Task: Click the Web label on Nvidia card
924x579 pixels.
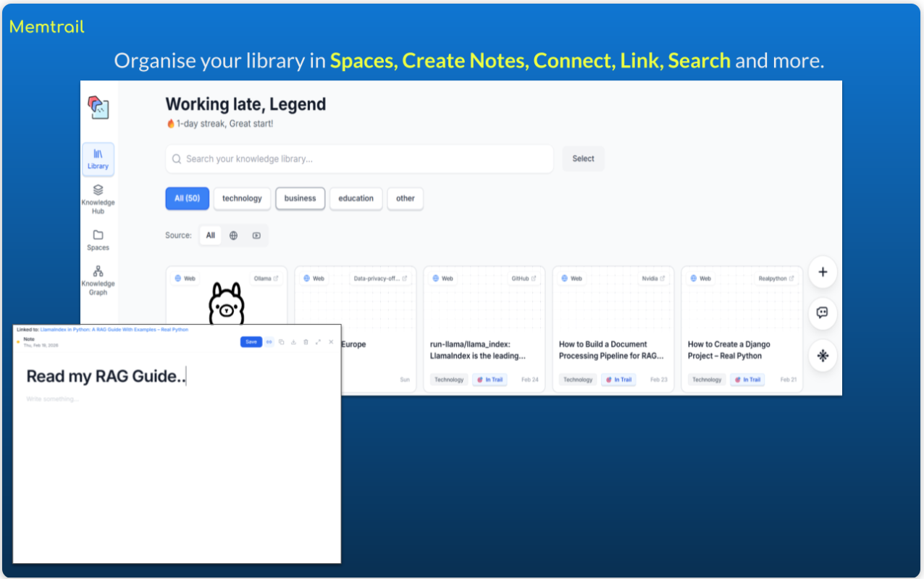Action: click(x=571, y=278)
